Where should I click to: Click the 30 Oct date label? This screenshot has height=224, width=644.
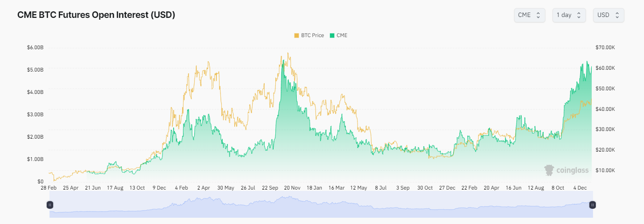coord(425,188)
